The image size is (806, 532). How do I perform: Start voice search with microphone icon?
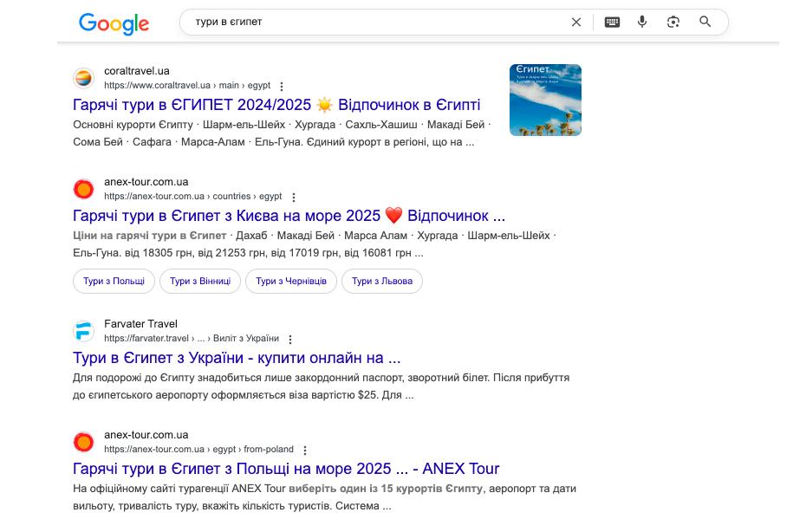click(642, 22)
